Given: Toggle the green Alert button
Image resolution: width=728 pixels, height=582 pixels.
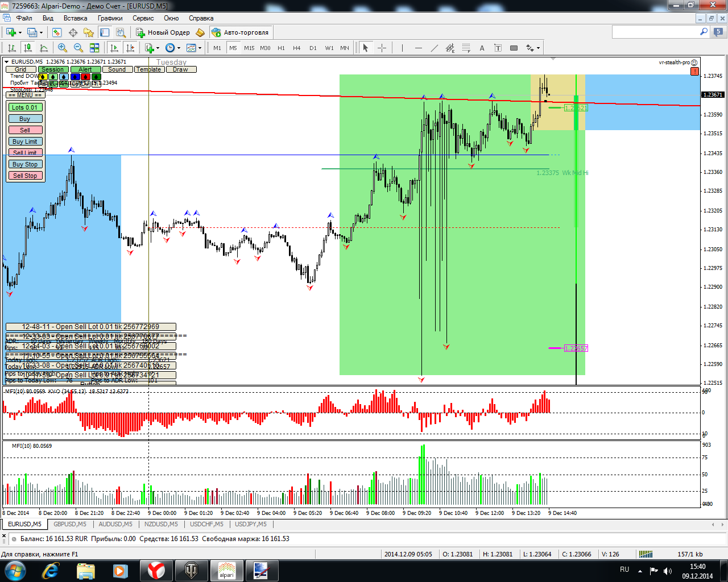Looking at the screenshot, I should [85, 69].
